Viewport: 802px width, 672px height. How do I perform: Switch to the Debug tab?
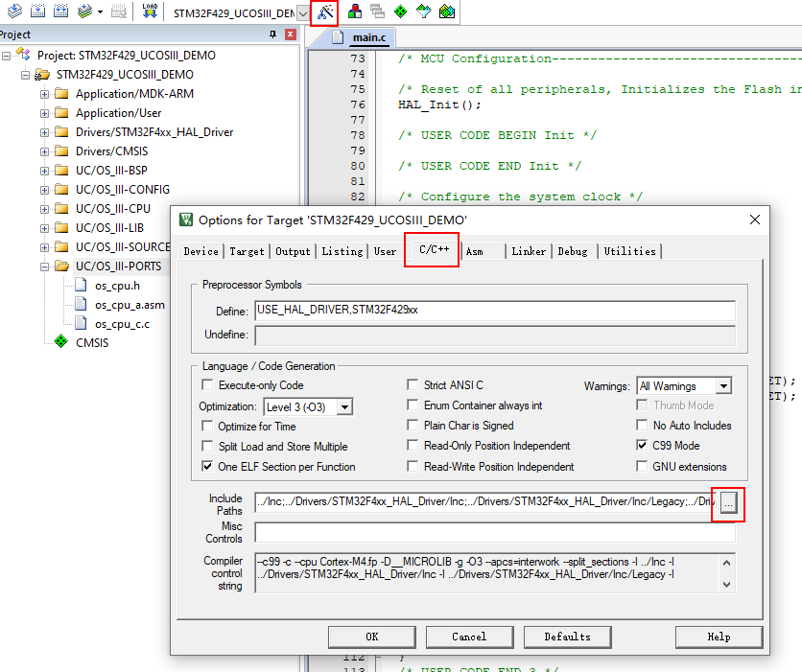pos(573,251)
